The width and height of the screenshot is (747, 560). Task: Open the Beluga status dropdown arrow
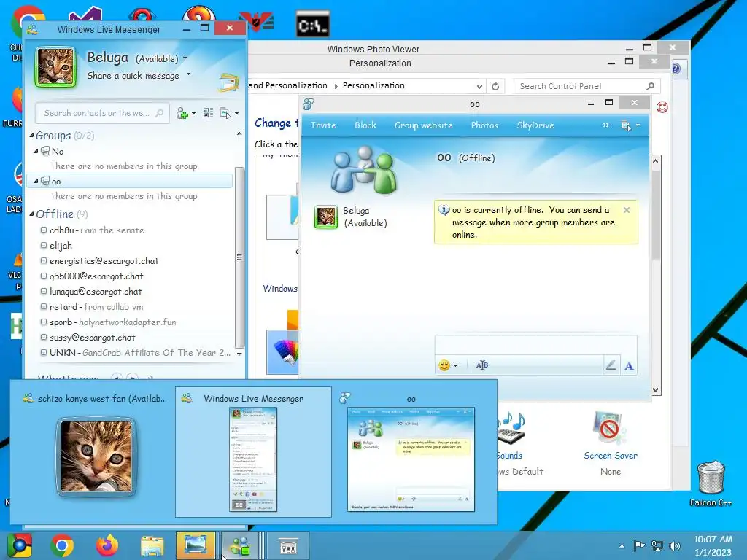click(x=185, y=58)
